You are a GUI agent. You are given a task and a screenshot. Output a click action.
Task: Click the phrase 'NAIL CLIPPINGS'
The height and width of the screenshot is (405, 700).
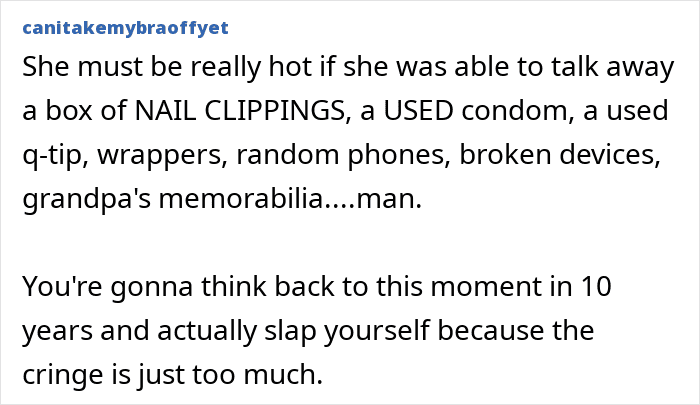point(240,111)
